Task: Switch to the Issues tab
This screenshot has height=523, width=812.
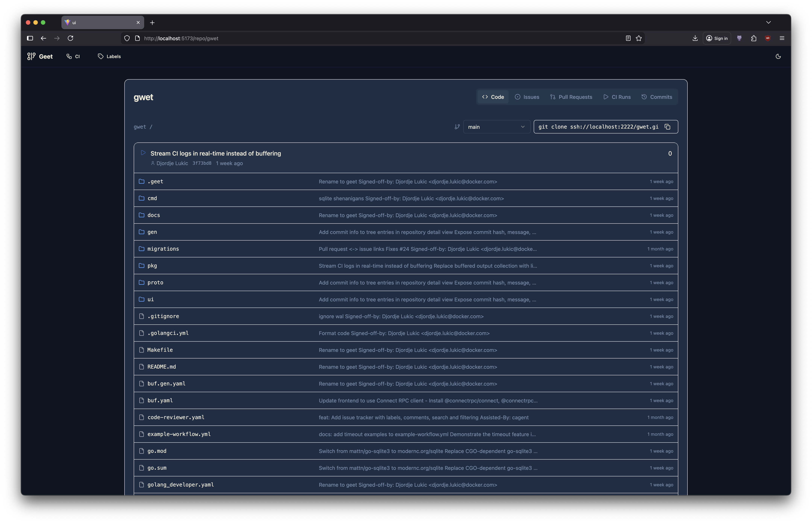Action: (527, 97)
